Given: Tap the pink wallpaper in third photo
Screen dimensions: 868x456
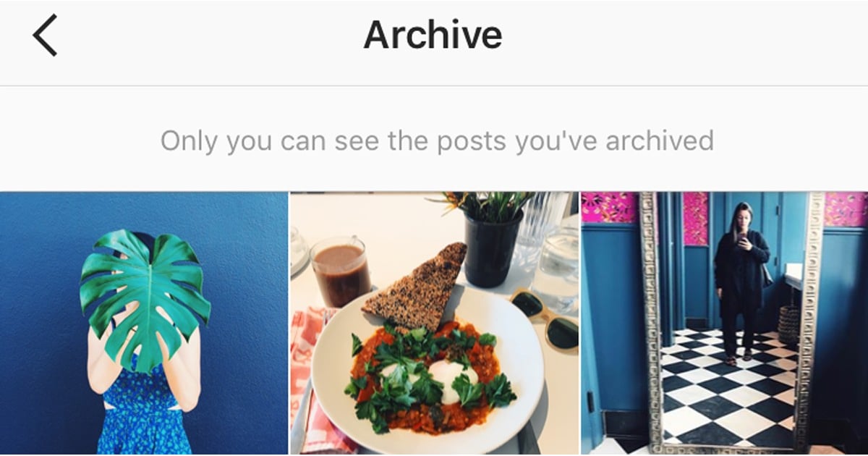Looking at the screenshot, I should point(608,208).
